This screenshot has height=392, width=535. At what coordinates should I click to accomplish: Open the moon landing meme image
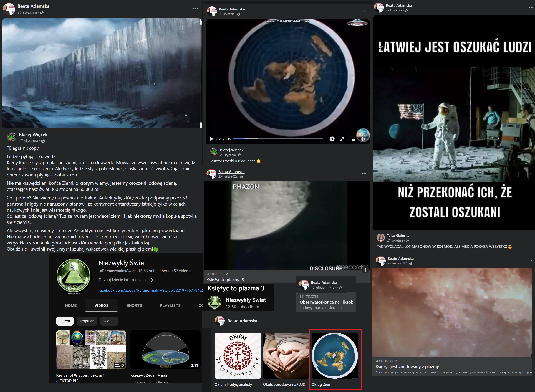[x=454, y=122]
